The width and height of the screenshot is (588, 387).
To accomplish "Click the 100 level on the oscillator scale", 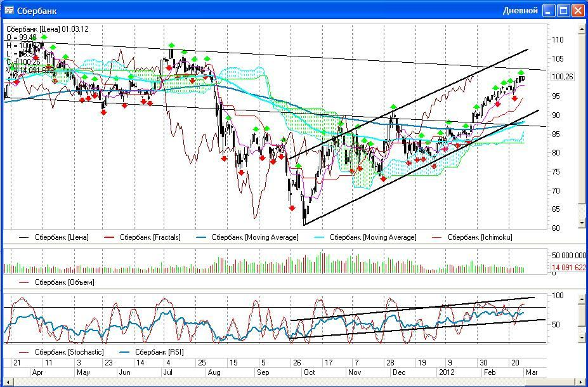I will 558,296.
